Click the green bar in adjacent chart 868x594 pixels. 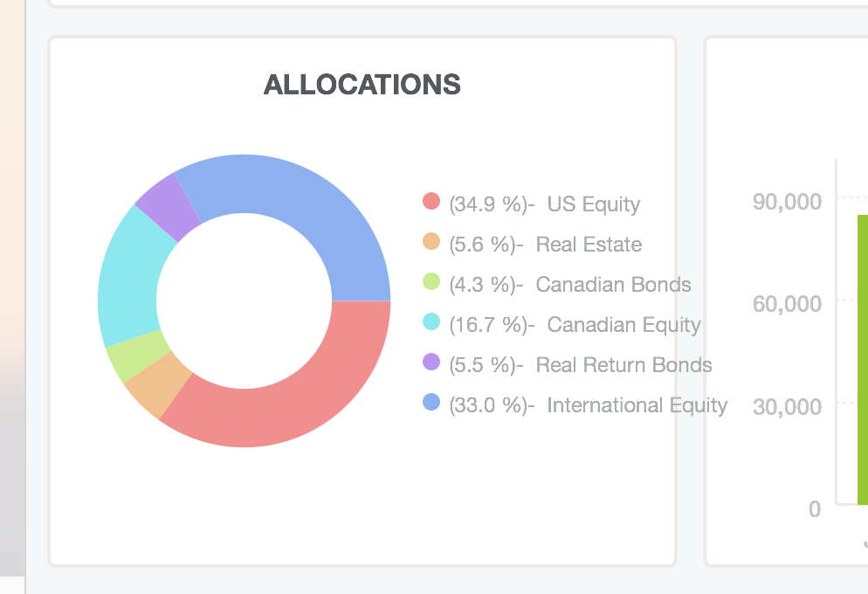tap(863, 360)
